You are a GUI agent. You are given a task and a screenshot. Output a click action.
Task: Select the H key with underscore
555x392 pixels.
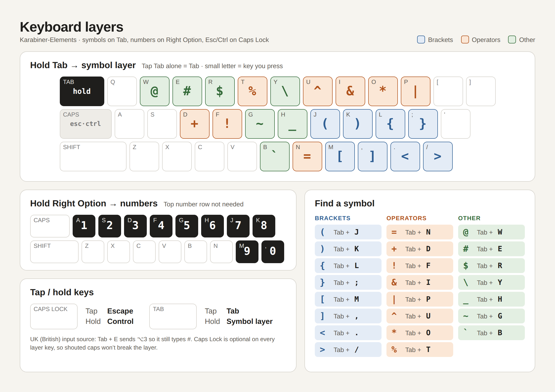coord(292,124)
